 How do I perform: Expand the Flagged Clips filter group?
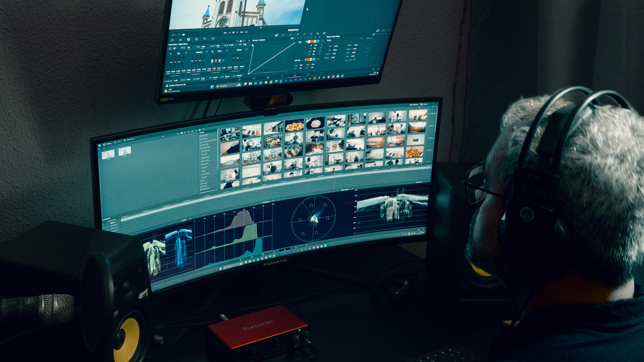(200, 158)
